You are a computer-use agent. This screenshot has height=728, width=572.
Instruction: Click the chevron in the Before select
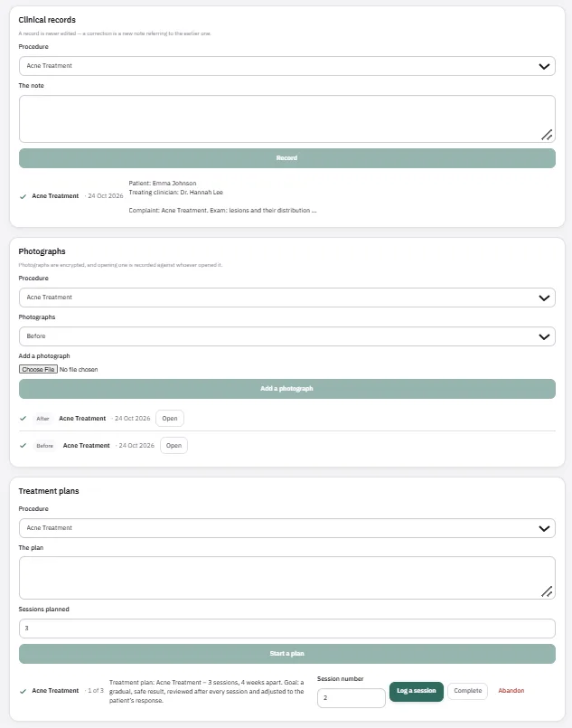tap(544, 336)
